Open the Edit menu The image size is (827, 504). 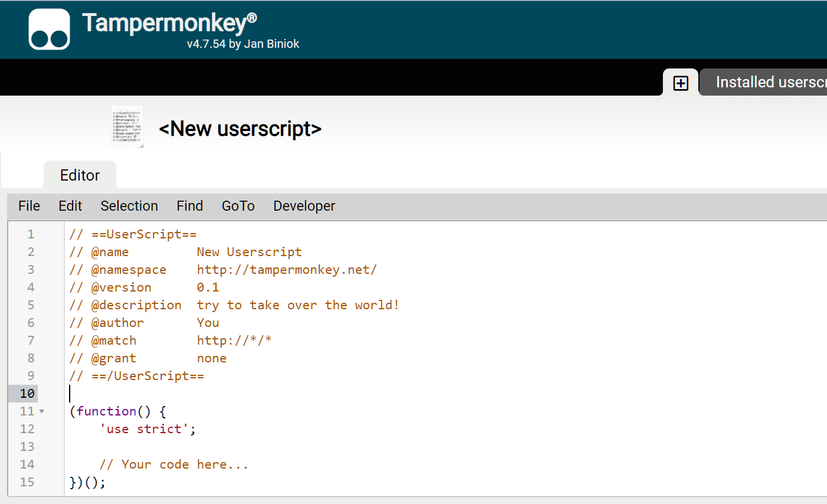click(x=70, y=206)
